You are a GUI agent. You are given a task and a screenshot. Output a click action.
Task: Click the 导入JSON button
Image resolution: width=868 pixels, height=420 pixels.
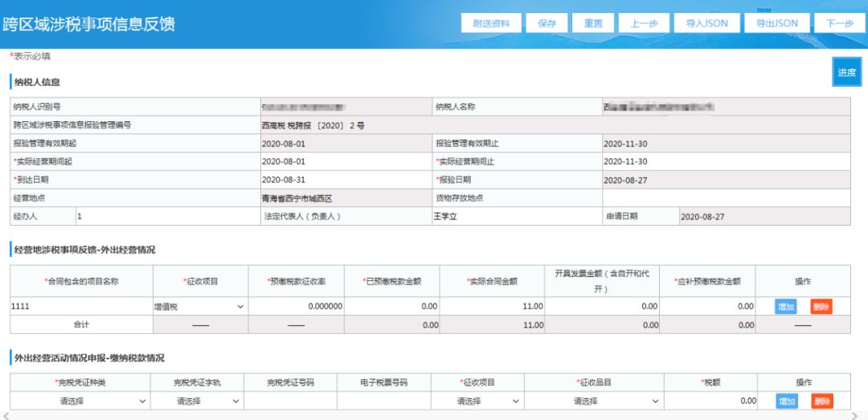pos(706,23)
